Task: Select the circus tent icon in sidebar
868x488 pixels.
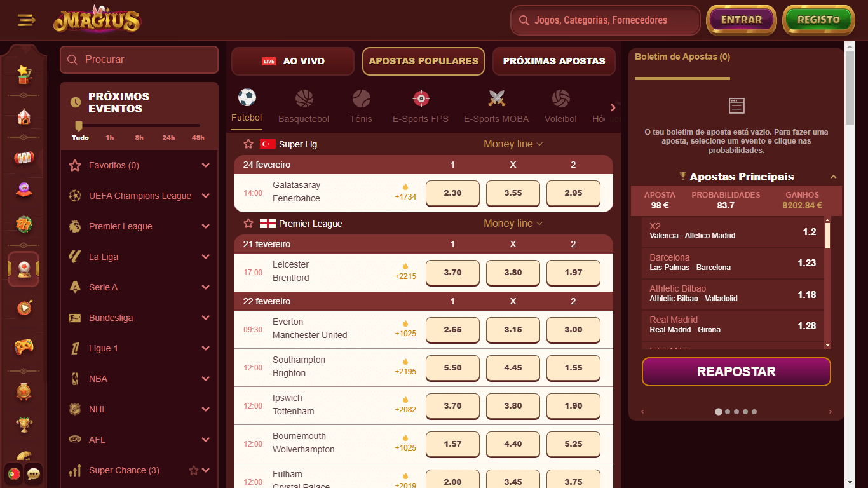Action: coord(24,118)
